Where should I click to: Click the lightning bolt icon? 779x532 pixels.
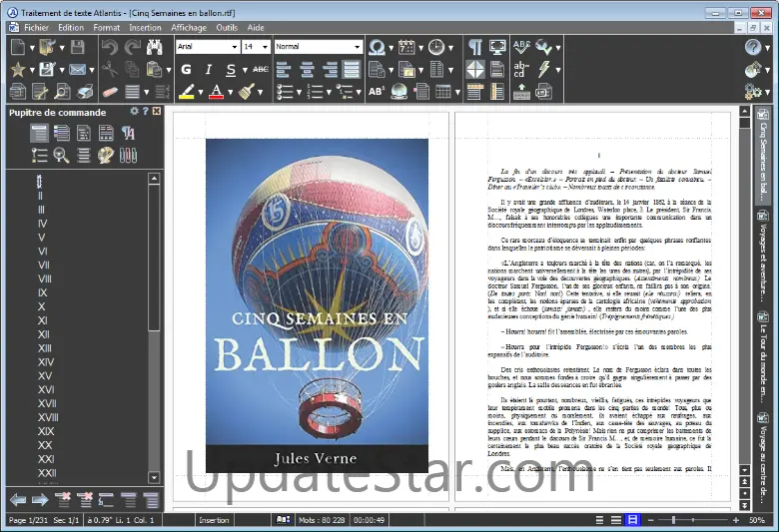544,70
